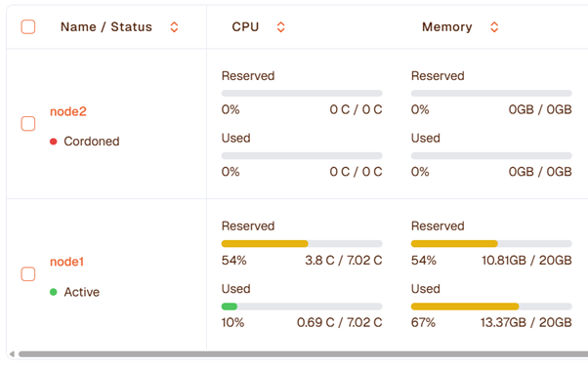588x369 pixels.
Task: Click the 13.37GB / 20GB value
Action: pos(526,322)
